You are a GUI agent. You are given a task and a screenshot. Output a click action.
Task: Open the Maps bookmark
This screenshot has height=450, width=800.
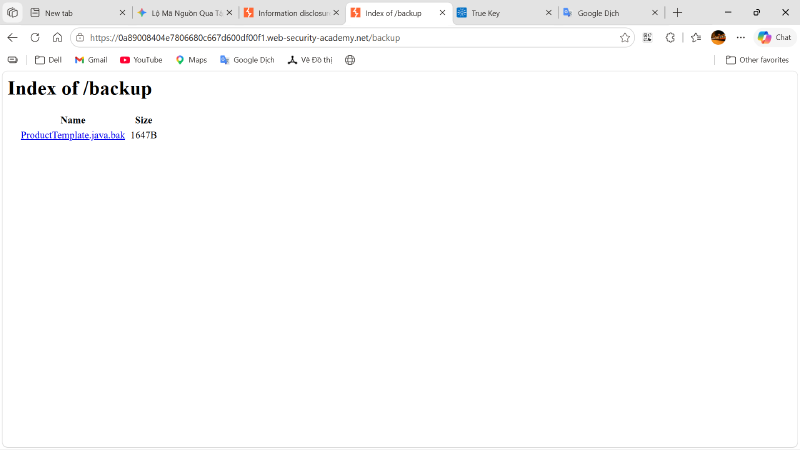[x=191, y=60]
